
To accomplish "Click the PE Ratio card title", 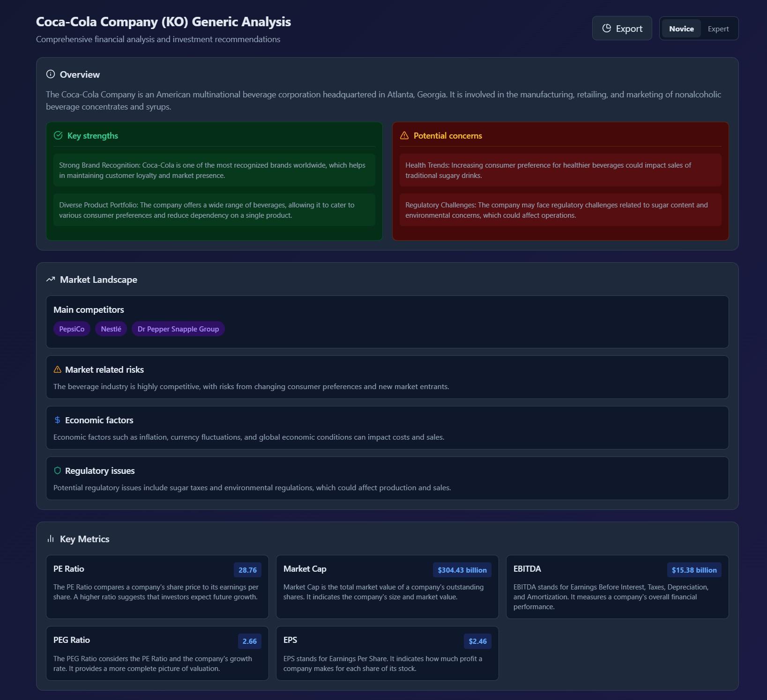I will point(68,568).
